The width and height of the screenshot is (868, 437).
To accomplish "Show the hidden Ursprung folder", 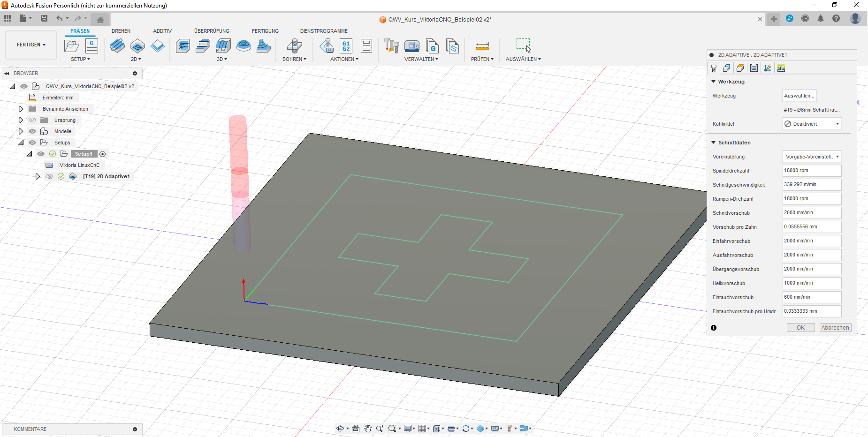I will click(x=32, y=120).
